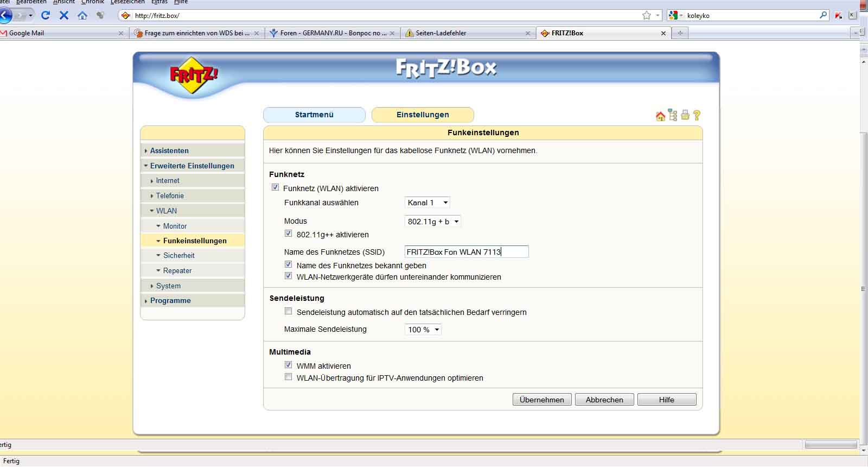The image size is (868, 467).
Task: Expand Assistenten in the sidebar
Action: tap(193, 150)
